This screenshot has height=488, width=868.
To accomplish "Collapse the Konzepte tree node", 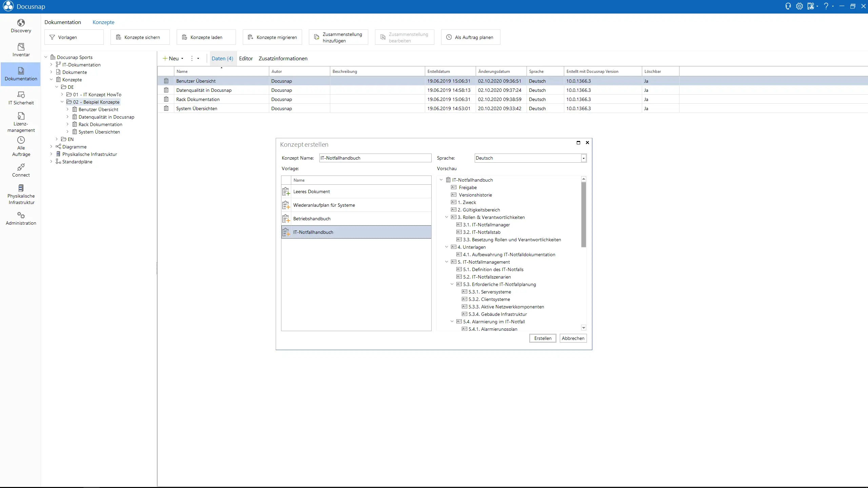I will pyautogui.click(x=52, y=80).
